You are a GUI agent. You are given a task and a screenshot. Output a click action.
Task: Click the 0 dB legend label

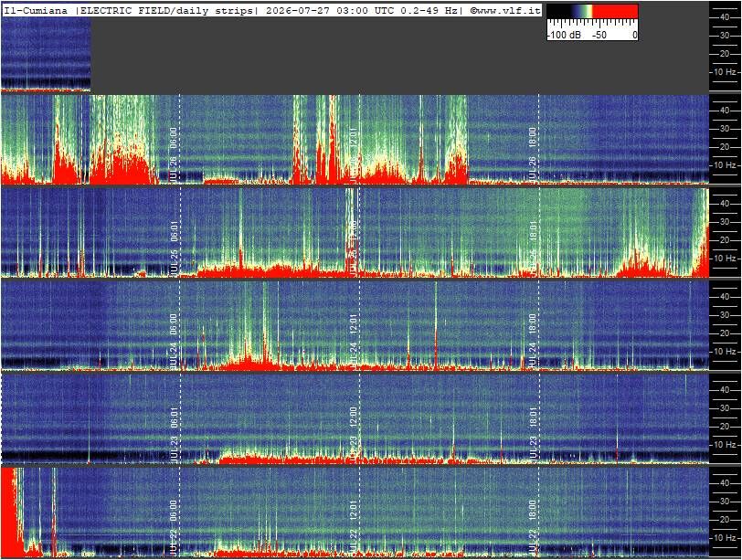click(x=634, y=35)
